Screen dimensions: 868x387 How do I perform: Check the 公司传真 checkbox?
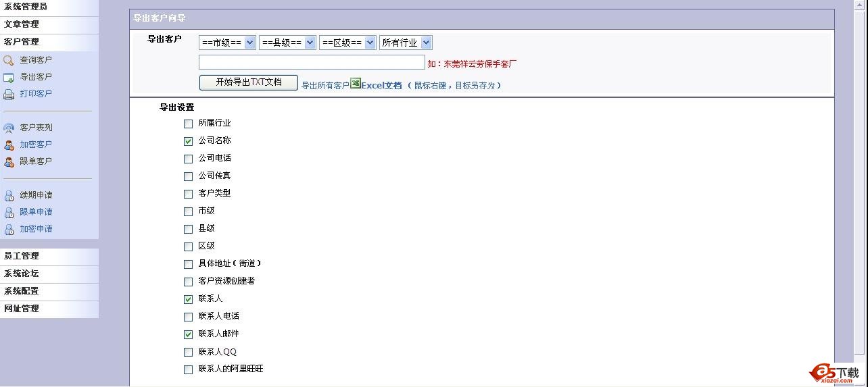(189, 177)
